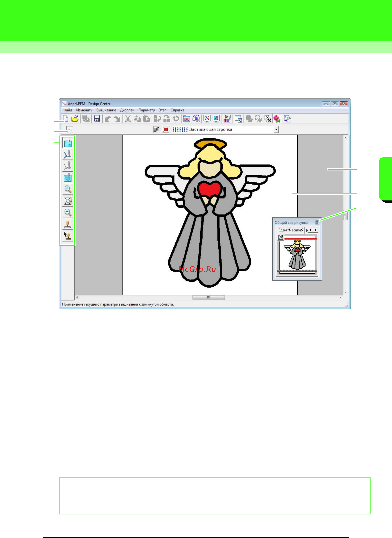Open the Параметр menu
This screenshot has width=392, height=538.
click(146, 110)
